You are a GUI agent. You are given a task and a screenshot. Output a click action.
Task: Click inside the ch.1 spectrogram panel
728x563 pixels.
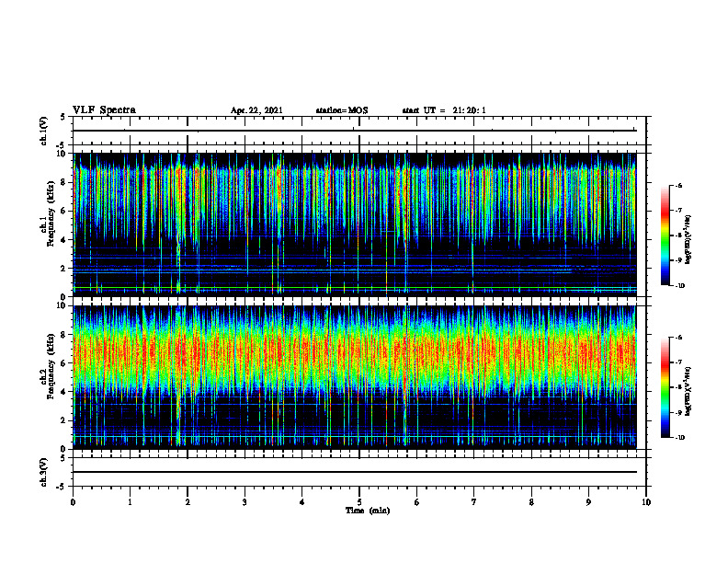point(355,224)
